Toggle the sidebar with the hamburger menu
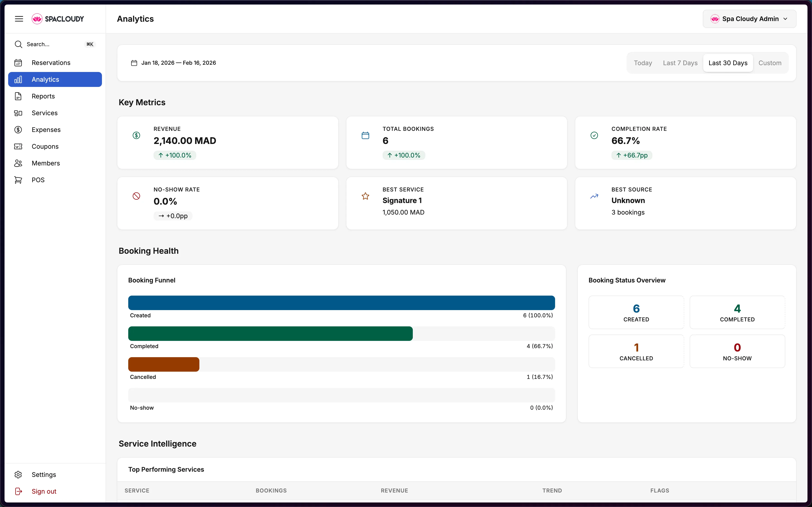 (19, 19)
